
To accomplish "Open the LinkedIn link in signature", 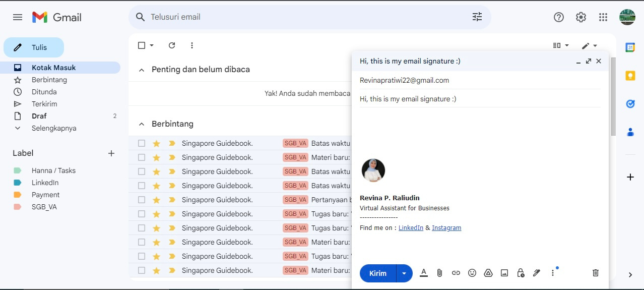I will pos(411,228).
